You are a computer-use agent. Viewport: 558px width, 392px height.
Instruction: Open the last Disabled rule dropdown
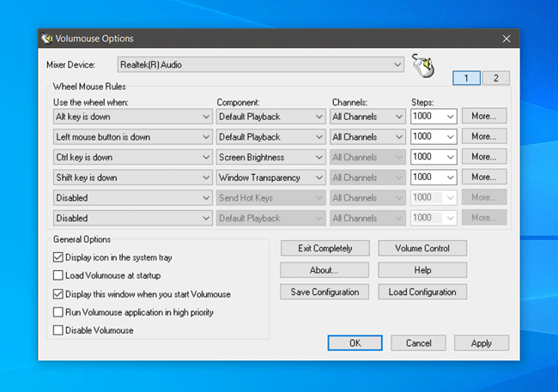click(x=133, y=218)
